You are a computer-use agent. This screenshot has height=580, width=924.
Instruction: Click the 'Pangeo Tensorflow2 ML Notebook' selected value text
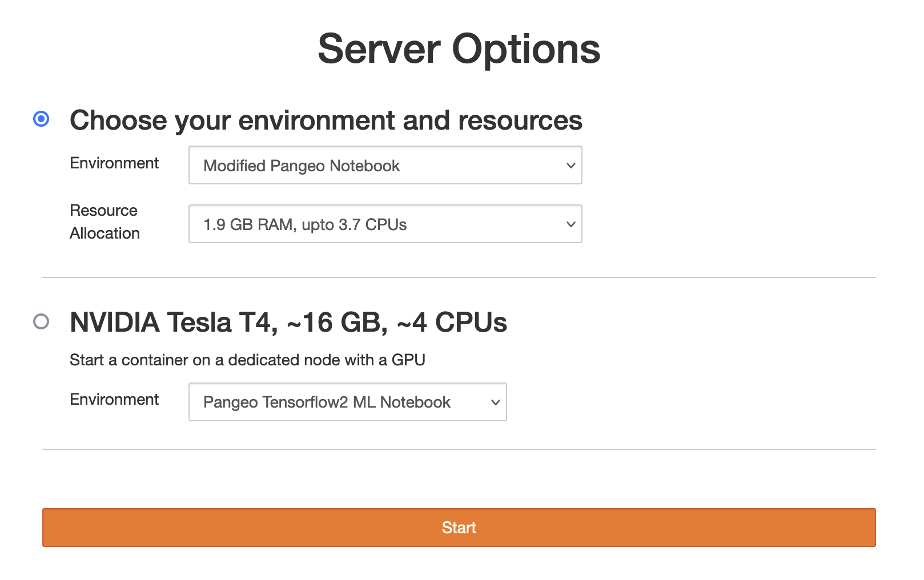click(327, 402)
